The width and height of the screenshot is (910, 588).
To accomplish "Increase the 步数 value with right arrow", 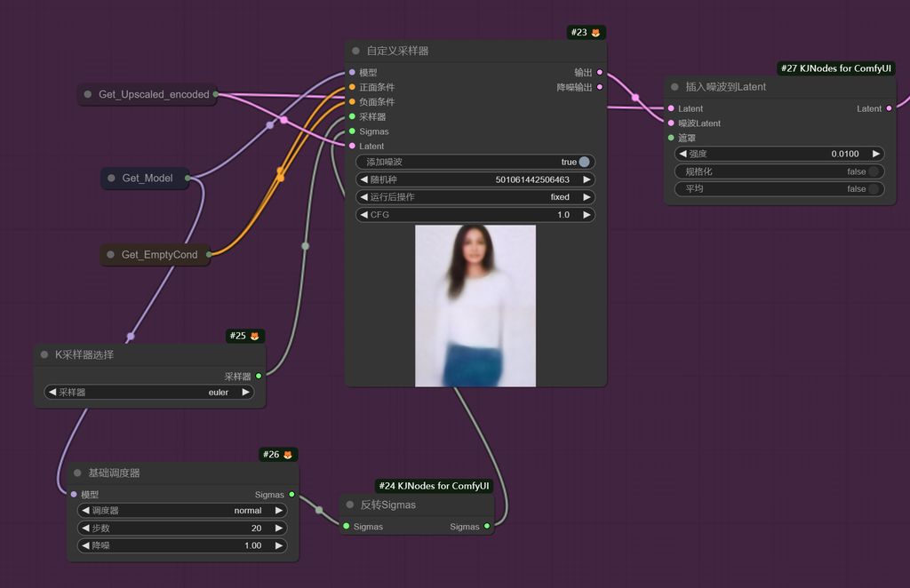I will (x=278, y=528).
